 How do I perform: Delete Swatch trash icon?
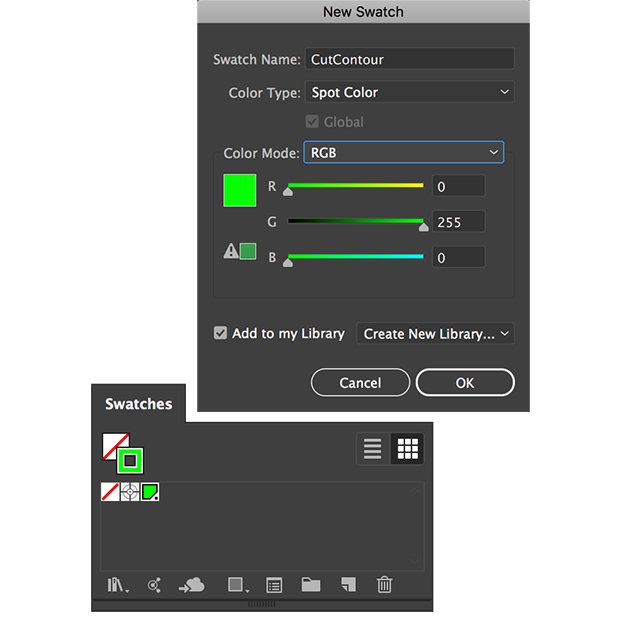click(x=384, y=585)
